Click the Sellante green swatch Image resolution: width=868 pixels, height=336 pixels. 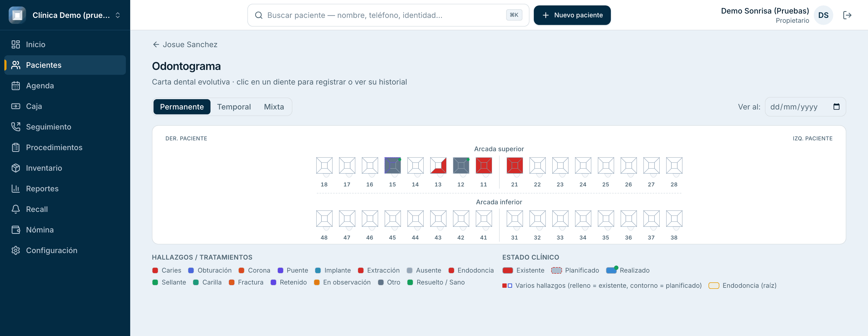click(x=155, y=282)
